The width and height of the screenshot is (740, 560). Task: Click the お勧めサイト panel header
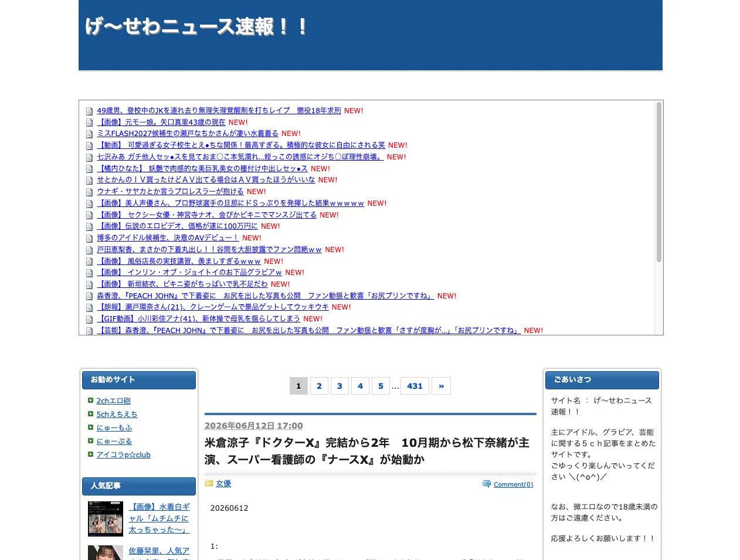click(x=139, y=380)
